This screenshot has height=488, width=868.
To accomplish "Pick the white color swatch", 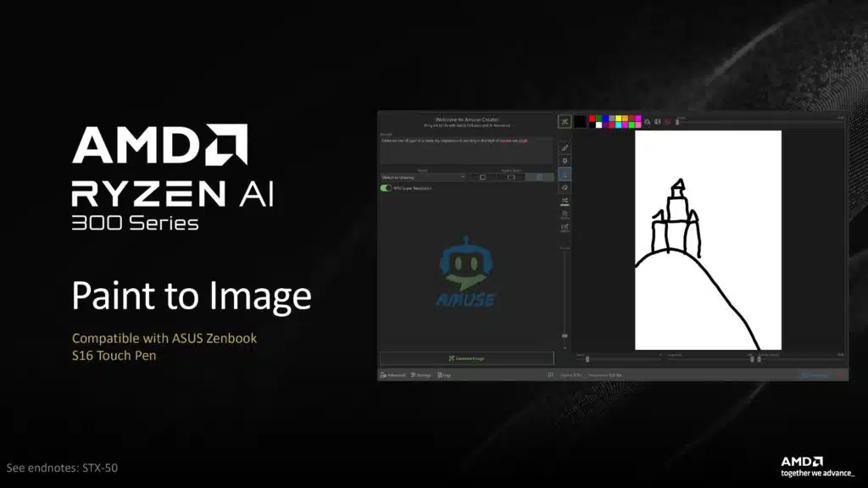I will (599, 125).
